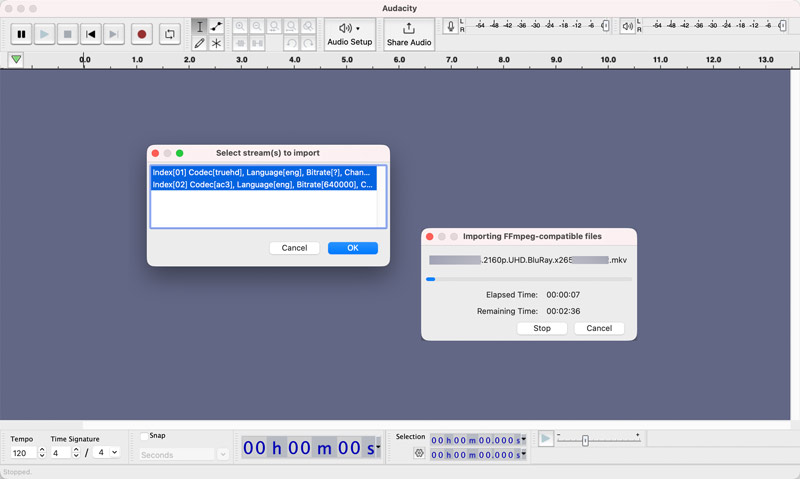Adjust the recording level slider knob
This screenshot has height=479, width=800.
tap(605, 26)
